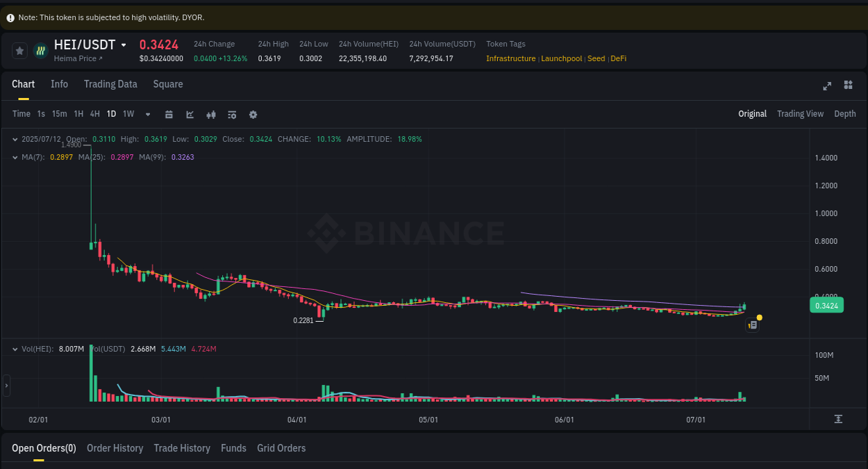Open the date range calendar icon
This screenshot has height=469, width=868.
tap(169, 114)
